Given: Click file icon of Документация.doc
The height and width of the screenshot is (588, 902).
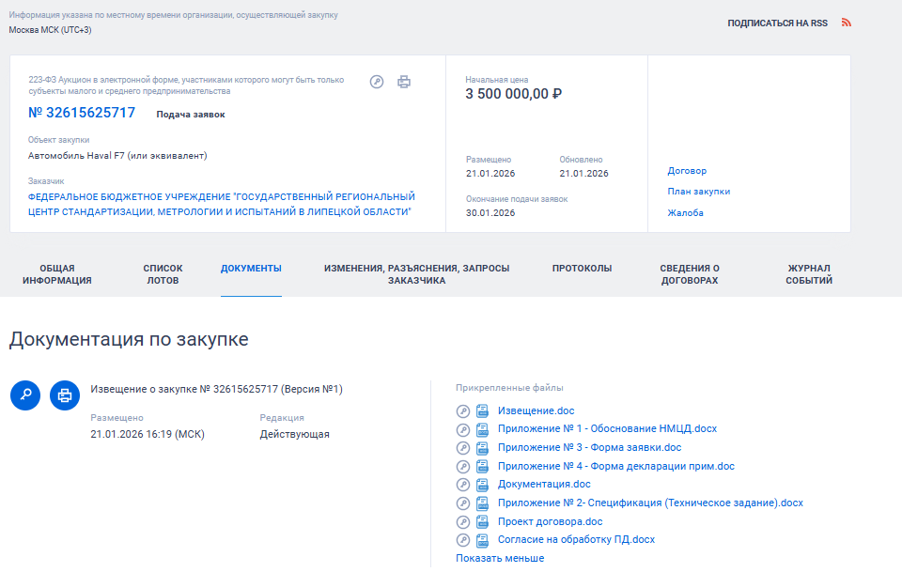Looking at the screenshot, I should click(x=482, y=485).
